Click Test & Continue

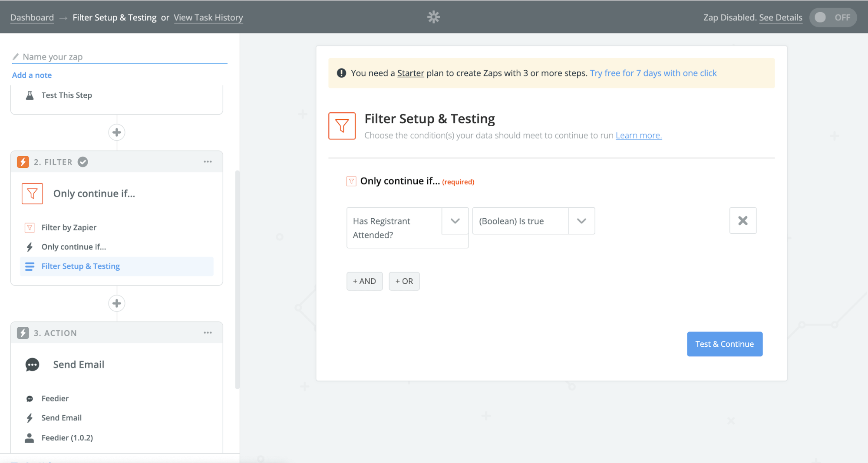725,344
